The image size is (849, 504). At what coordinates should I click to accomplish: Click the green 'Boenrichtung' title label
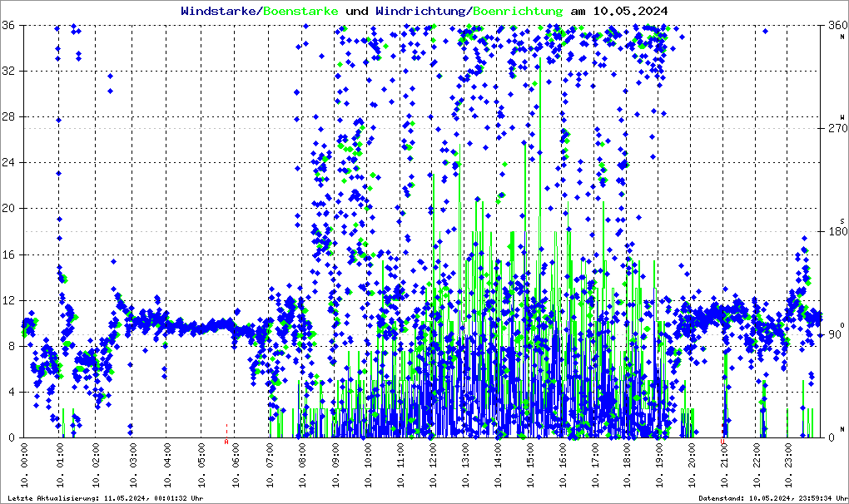click(519, 11)
